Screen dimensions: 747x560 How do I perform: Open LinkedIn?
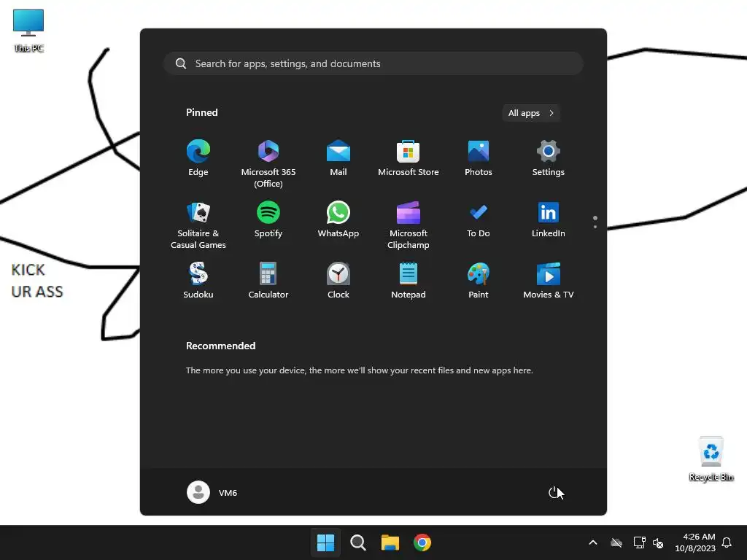coord(549,220)
